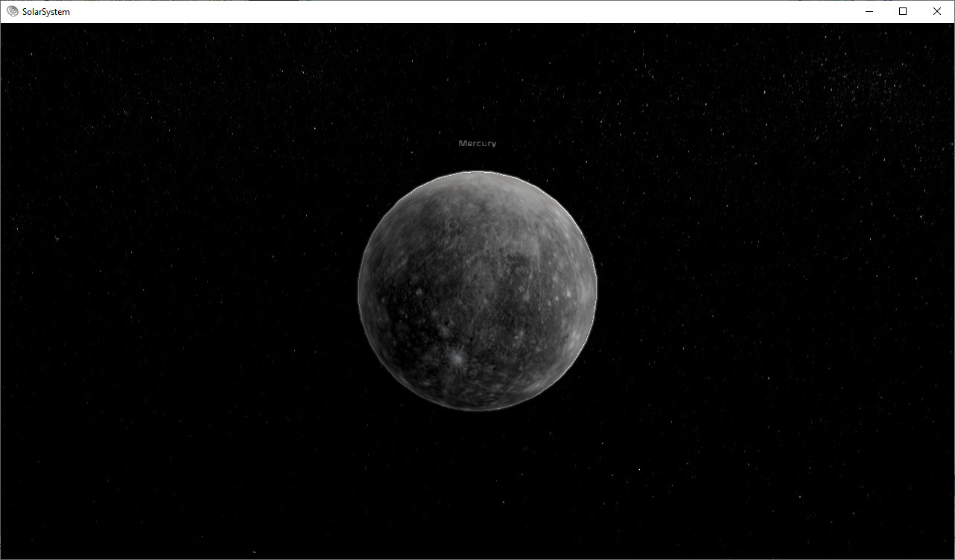Click the bright rayed crater on Mercury's lower left

(x=455, y=358)
